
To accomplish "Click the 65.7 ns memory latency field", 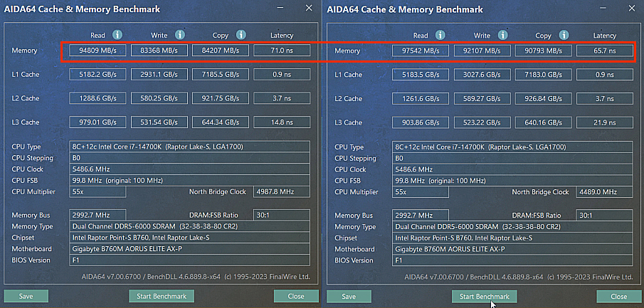I will pos(605,51).
